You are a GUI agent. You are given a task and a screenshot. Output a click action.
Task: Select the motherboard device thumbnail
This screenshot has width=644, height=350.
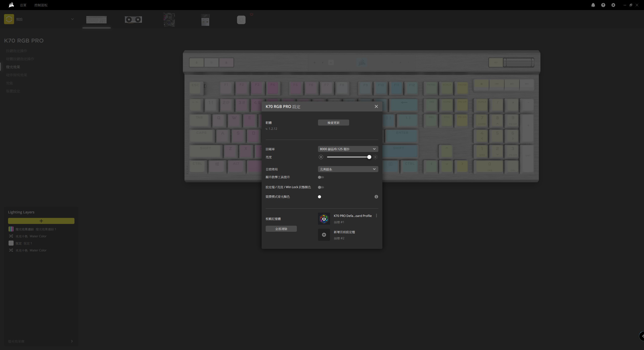[x=169, y=20]
